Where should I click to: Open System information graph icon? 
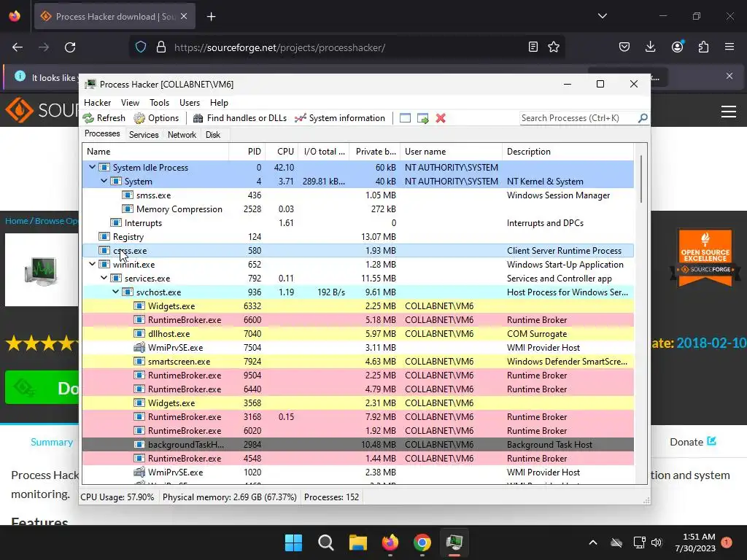tap(300, 118)
